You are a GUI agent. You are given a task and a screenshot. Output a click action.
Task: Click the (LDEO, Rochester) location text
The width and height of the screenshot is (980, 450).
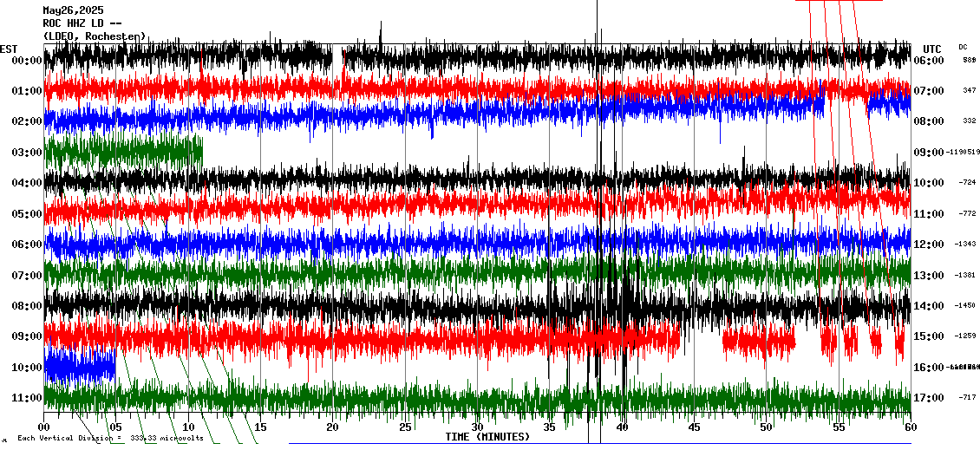click(x=94, y=36)
